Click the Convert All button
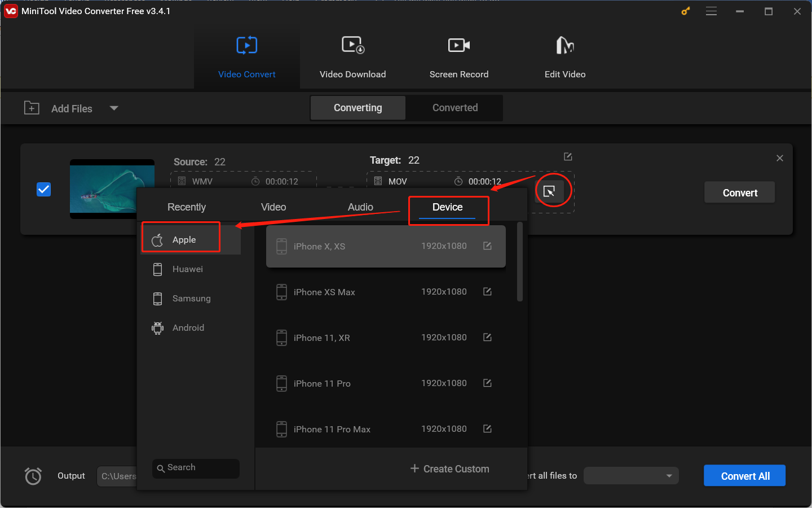Screen dimensions: 812x508 744,476
